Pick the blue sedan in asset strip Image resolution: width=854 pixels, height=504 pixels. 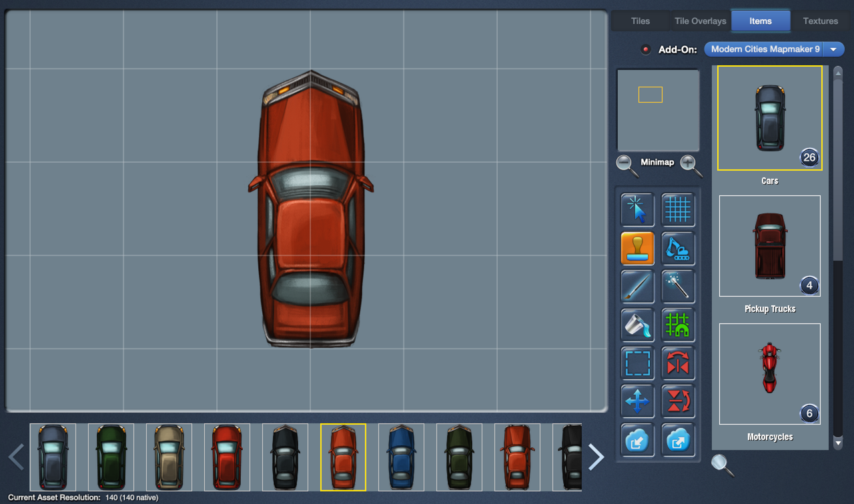[401, 457]
